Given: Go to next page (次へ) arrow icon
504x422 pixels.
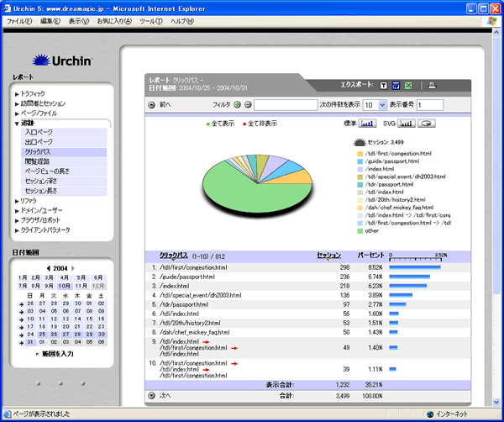Looking at the screenshot, I should tap(151, 396).
